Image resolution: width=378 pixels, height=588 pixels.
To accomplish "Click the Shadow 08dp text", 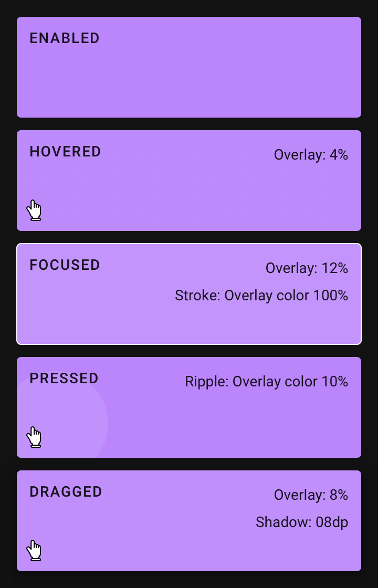I will [x=302, y=522].
